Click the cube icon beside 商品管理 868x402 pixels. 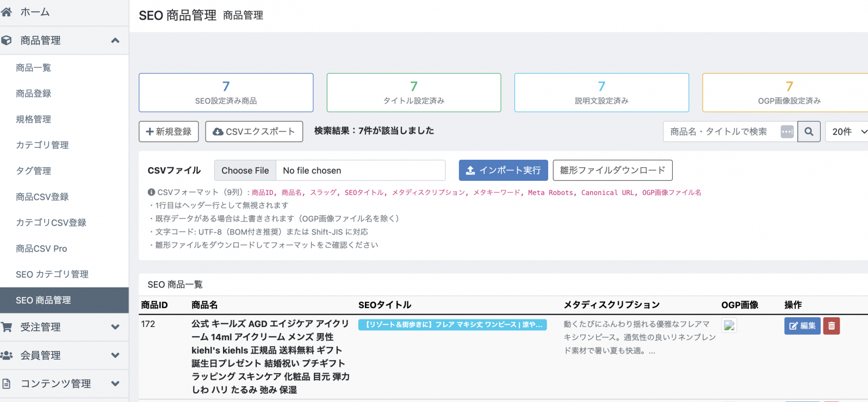(x=7, y=40)
